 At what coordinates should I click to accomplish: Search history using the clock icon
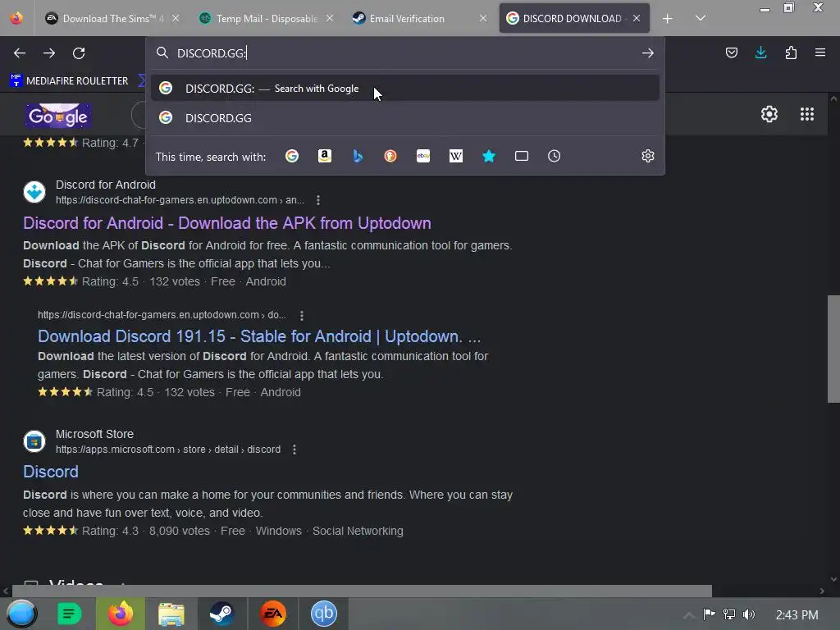[554, 156]
